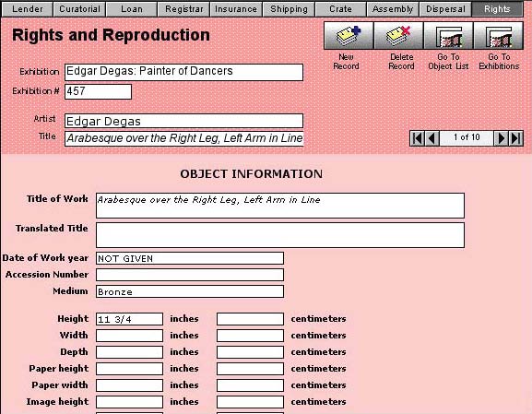Click the Height centimeters field
The width and height of the screenshot is (532, 414).
(250, 319)
